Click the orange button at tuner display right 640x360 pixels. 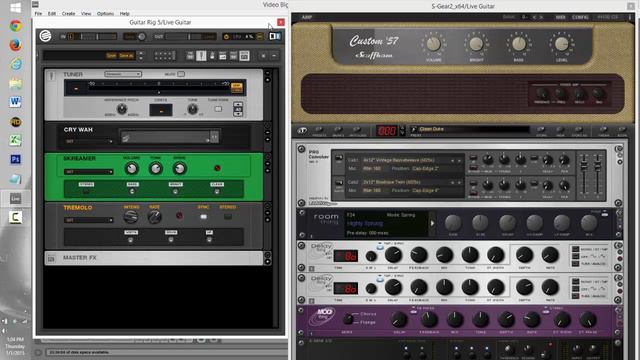pos(237,88)
